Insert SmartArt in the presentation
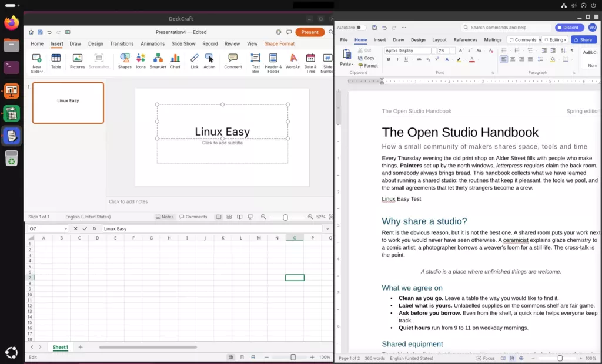This screenshot has width=602, height=364. point(158,61)
